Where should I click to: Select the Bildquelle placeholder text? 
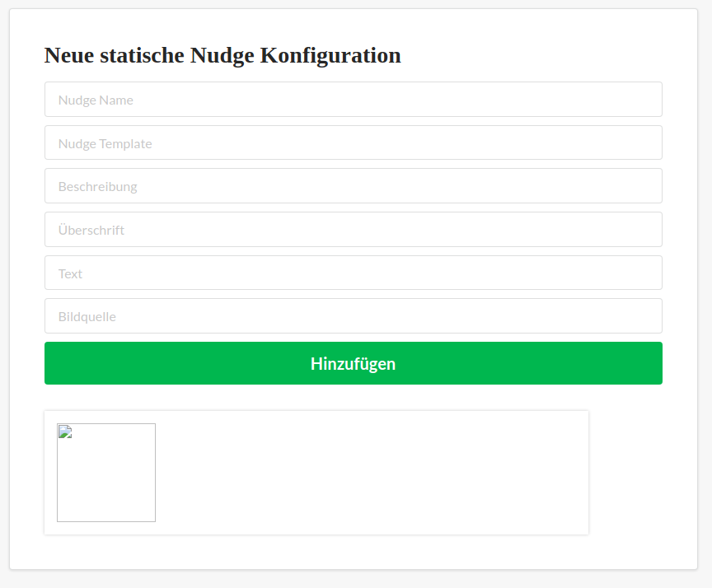pos(87,315)
